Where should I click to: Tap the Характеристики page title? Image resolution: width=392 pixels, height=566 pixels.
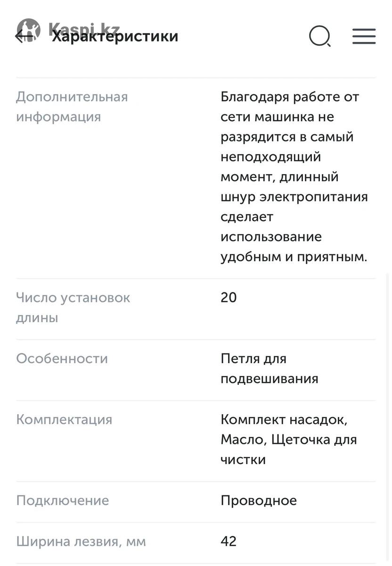[115, 36]
